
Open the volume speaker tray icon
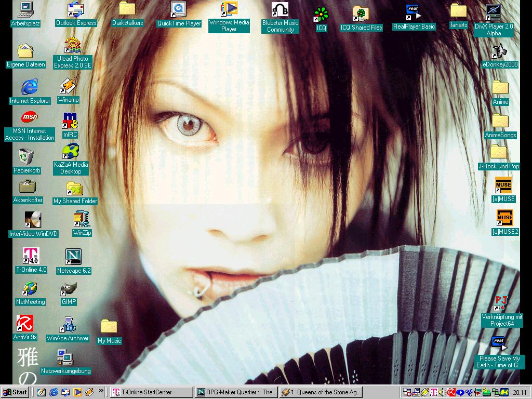[x=441, y=392]
